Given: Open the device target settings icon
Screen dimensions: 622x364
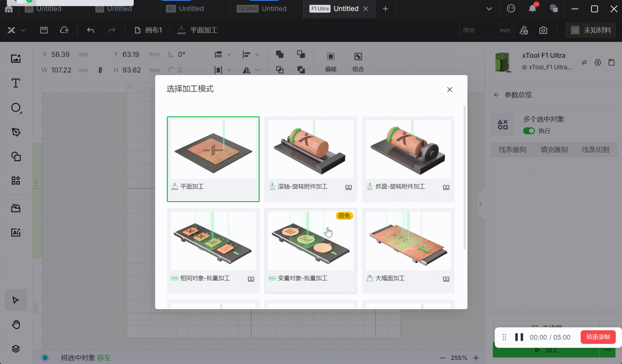Looking at the screenshot, I should pos(598,62).
